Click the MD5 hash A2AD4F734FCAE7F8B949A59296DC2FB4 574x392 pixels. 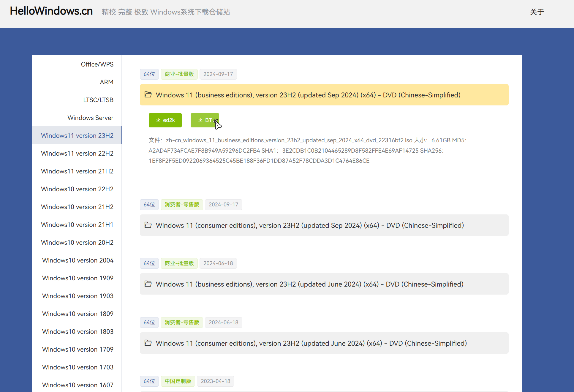click(204, 151)
